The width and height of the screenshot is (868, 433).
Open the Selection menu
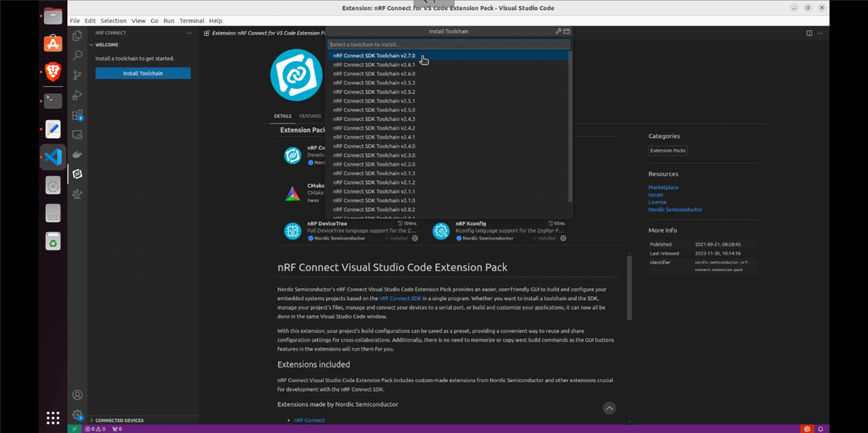point(113,21)
